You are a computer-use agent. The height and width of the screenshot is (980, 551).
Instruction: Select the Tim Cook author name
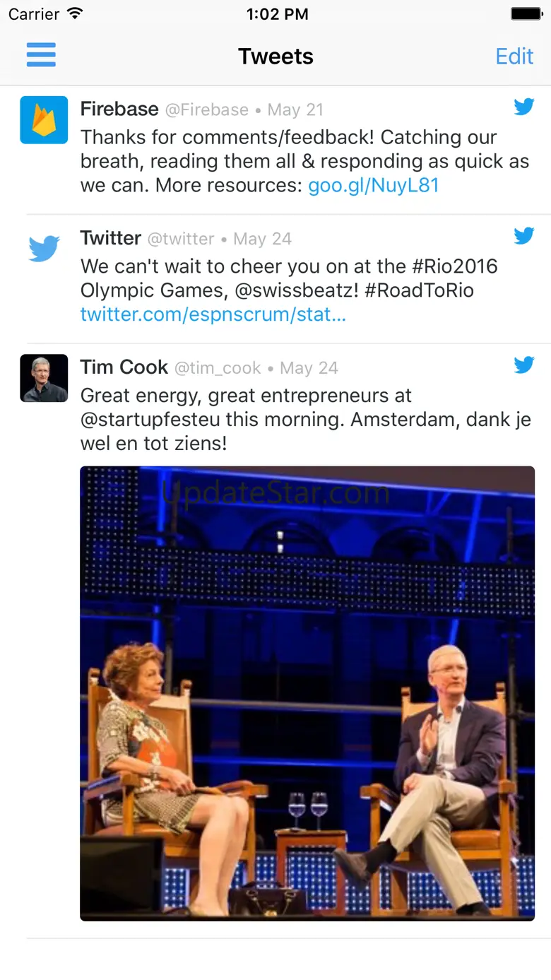pos(124,367)
